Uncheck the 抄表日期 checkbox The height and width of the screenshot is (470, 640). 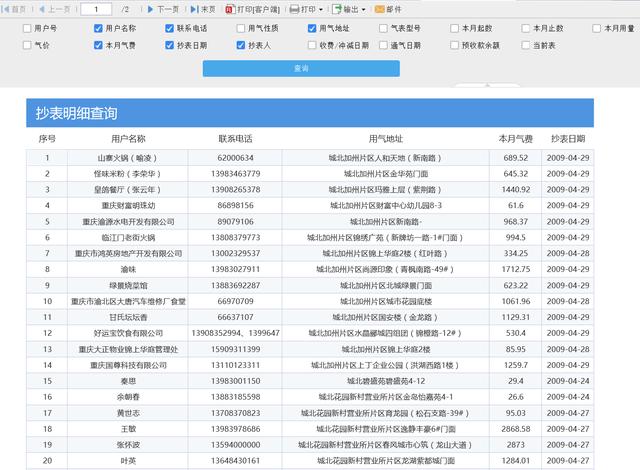pyautogui.click(x=169, y=45)
